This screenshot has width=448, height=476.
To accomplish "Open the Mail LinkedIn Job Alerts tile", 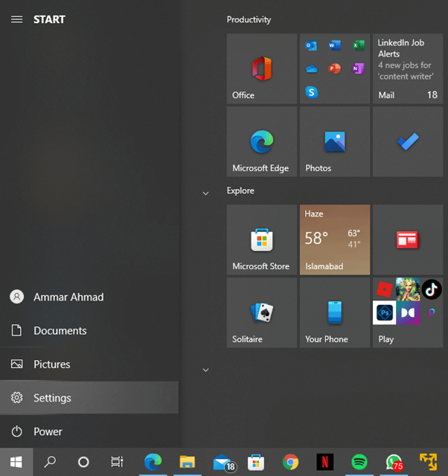I will click(x=407, y=68).
